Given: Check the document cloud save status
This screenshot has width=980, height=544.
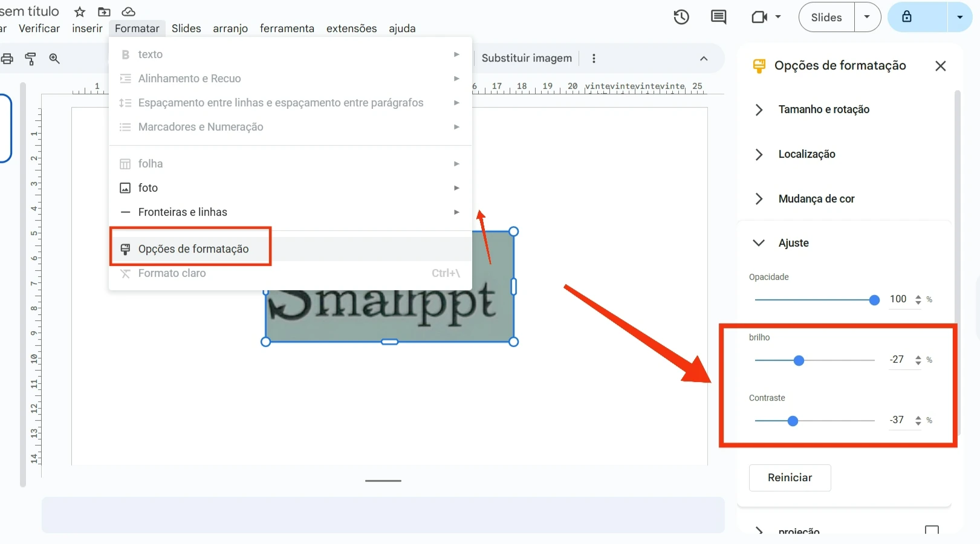Looking at the screenshot, I should [x=129, y=11].
